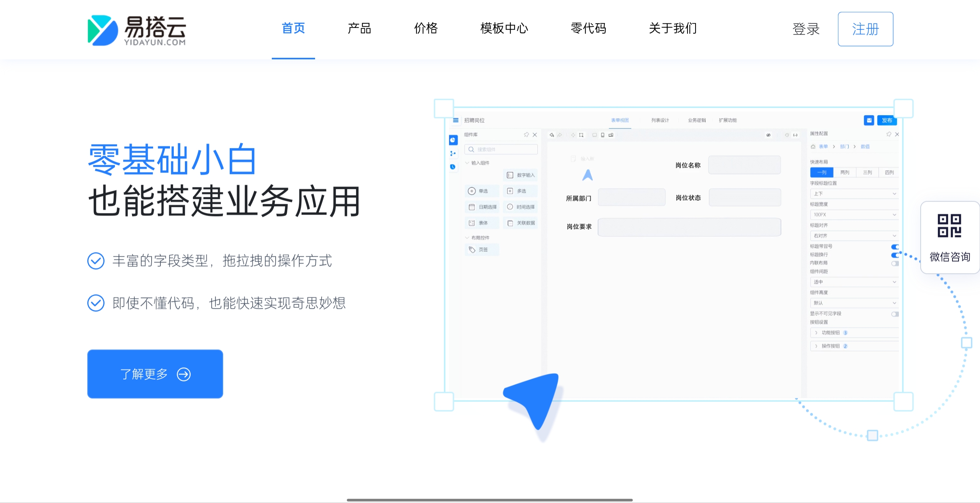Select 三列 quick layout option
Image resolution: width=980 pixels, height=503 pixels.
coord(867,173)
